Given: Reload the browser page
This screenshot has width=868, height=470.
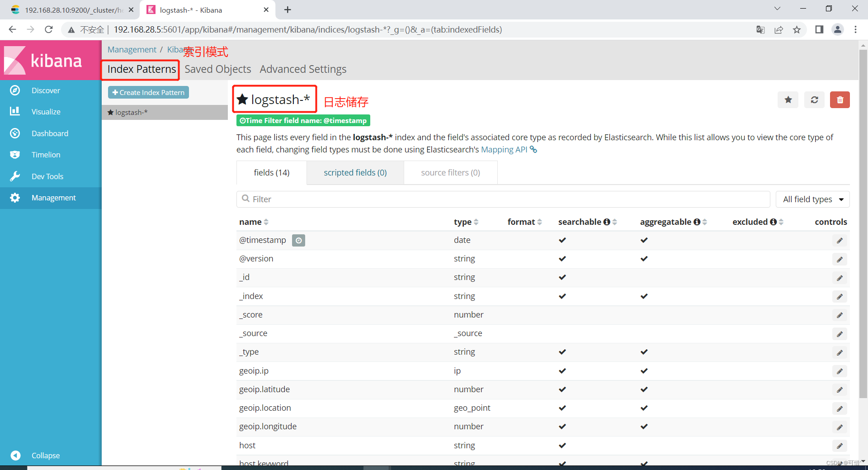Looking at the screenshot, I should click(x=49, y=29).
